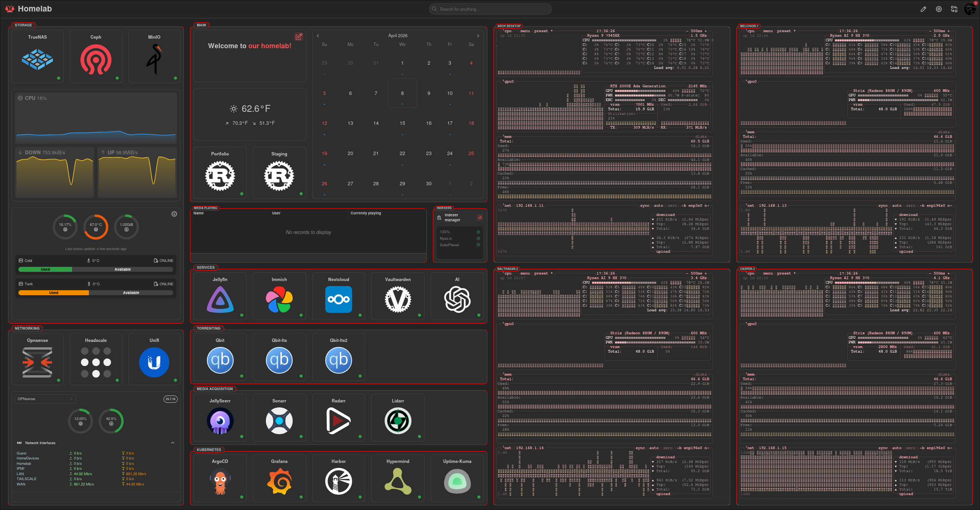Show storage health info icon

(x=174, y=214)
